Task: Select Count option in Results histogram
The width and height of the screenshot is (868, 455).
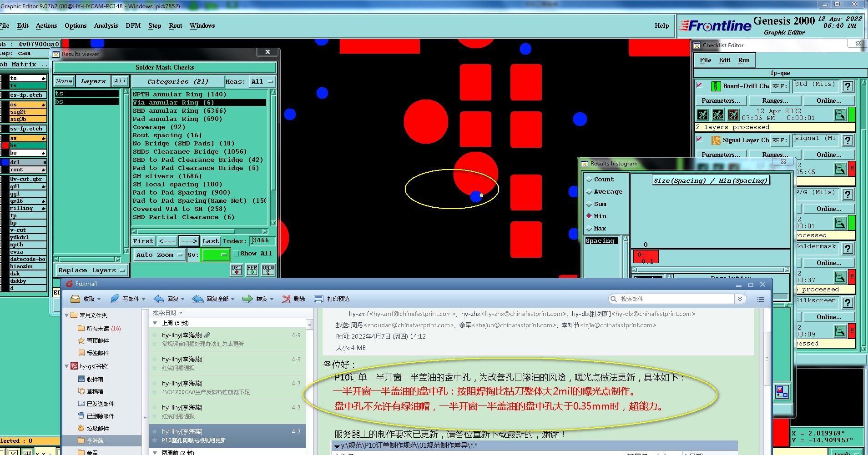Action: tap(600, 180)
